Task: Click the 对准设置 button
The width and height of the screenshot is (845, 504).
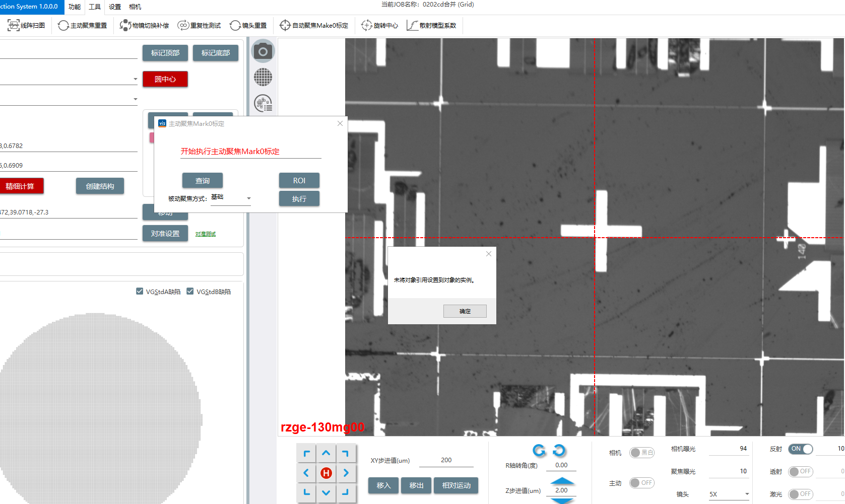Action: (x=165, y=234)
